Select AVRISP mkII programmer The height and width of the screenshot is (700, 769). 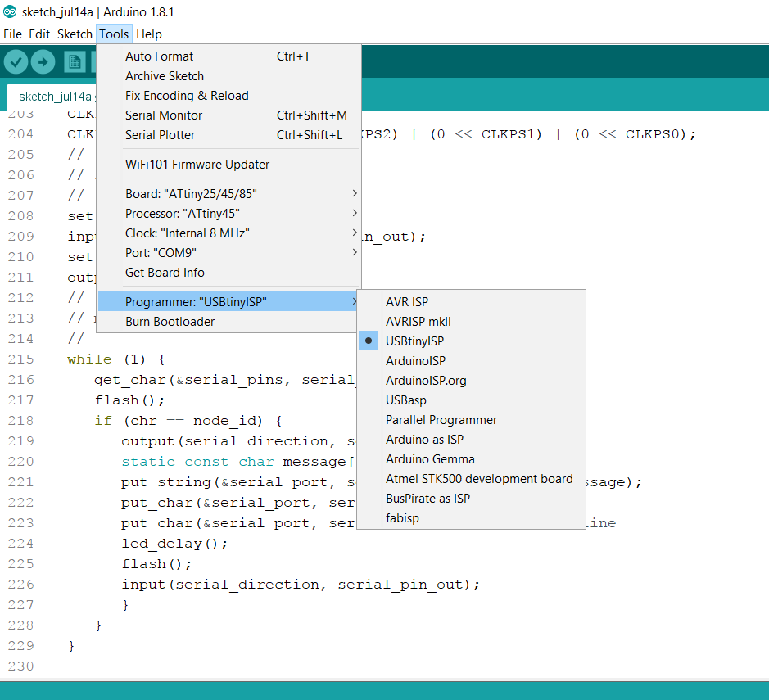471,322
